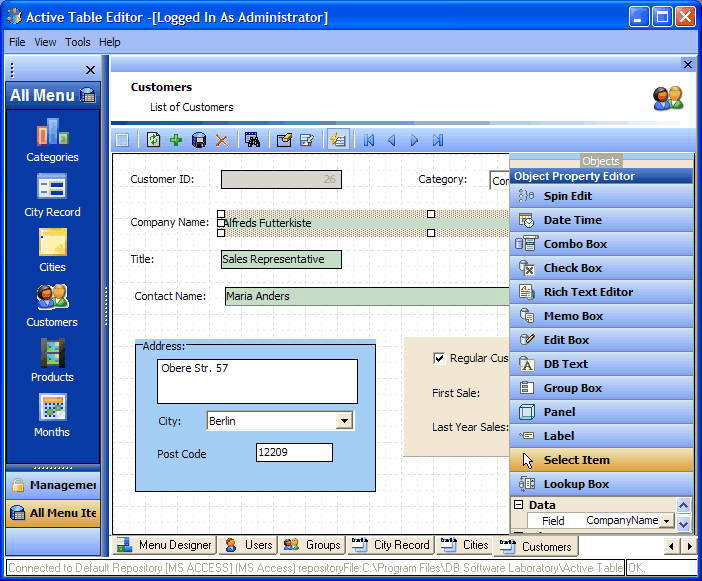702x581 pixels.
Task: Choose the Spin Edit object
Action: coord(601,196)
